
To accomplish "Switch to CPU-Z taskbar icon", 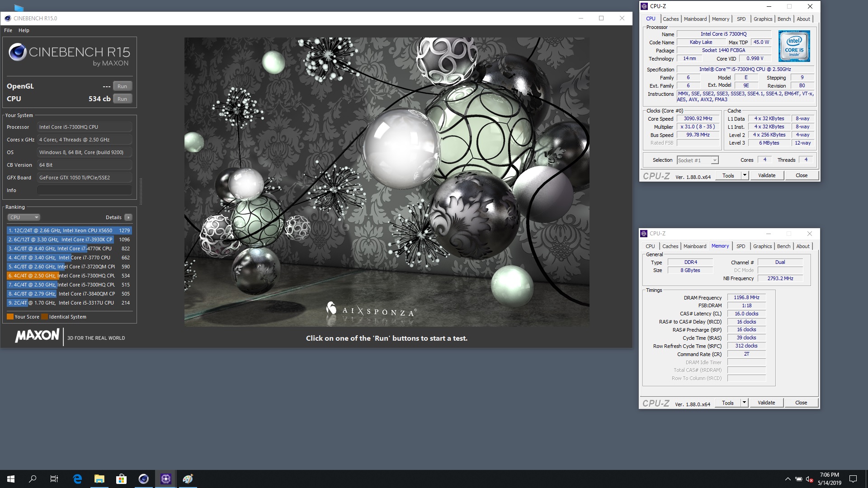I will point(165,479).
